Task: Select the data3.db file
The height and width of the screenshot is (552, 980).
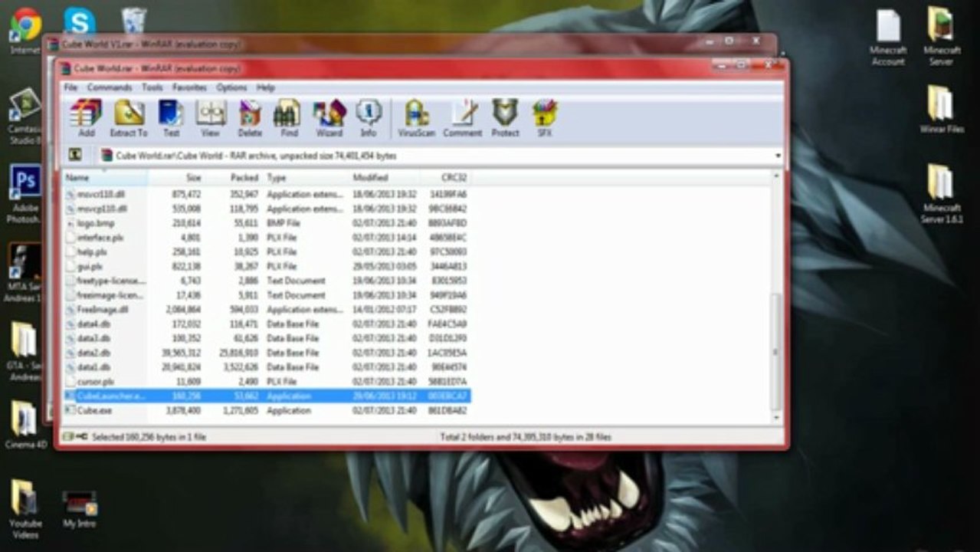Action: 267,338
